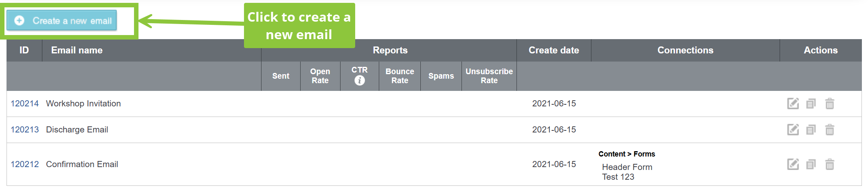868x194 pixels.
Task: Click the Email name column header
Action: (77, 50)
